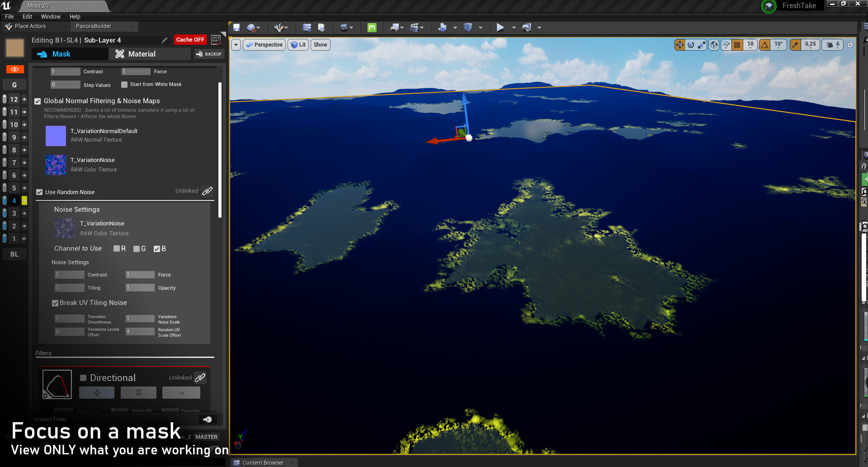Click the BACKUP button

(x=209, y=54)
